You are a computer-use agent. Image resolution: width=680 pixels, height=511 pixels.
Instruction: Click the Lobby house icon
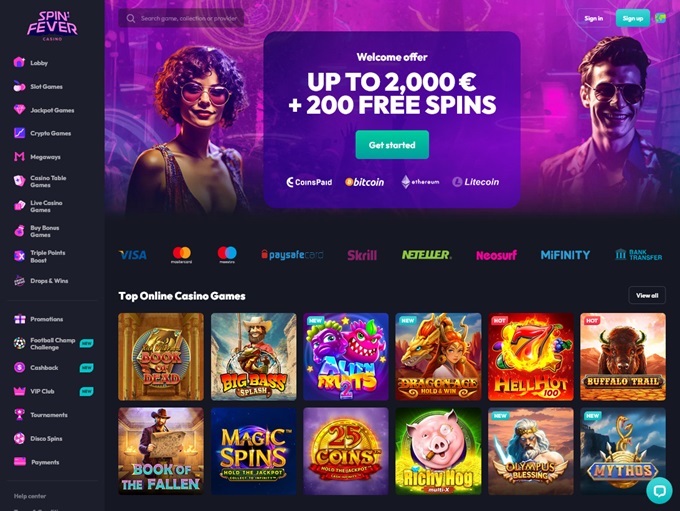point(19,62)
